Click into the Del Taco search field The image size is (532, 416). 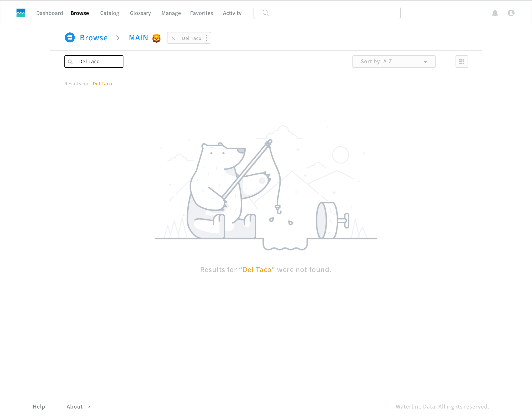94,61
